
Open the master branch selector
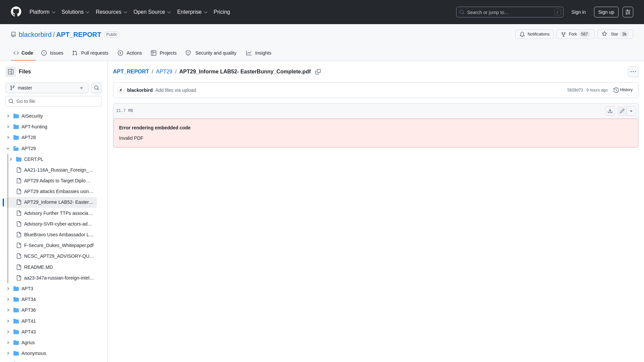[47, 88]
